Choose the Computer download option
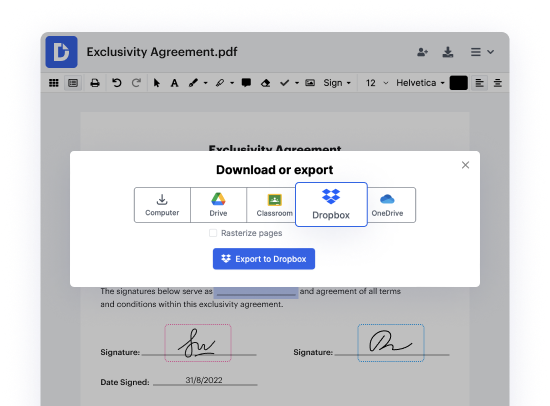Screen dimensions: 550x406 [162, 205]
